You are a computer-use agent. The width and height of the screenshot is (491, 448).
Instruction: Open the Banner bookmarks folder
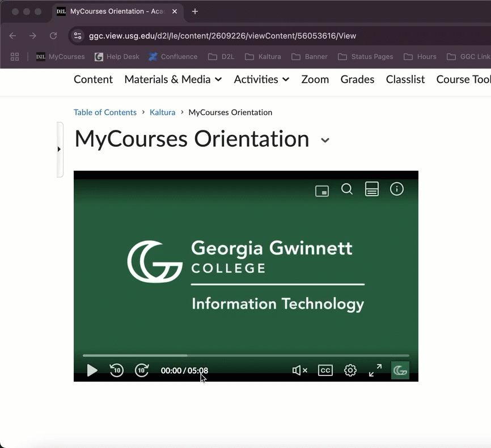310,57
